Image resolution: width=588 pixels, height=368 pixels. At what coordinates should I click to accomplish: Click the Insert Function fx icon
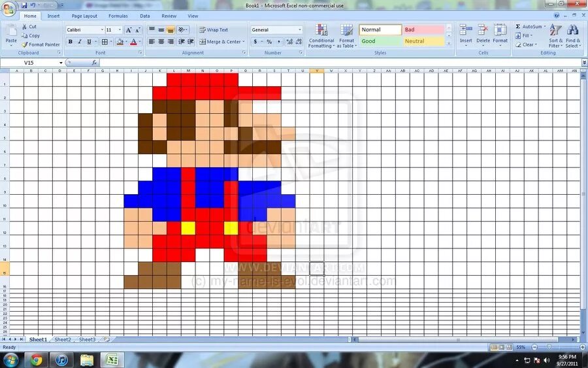[x=94, y=63]
